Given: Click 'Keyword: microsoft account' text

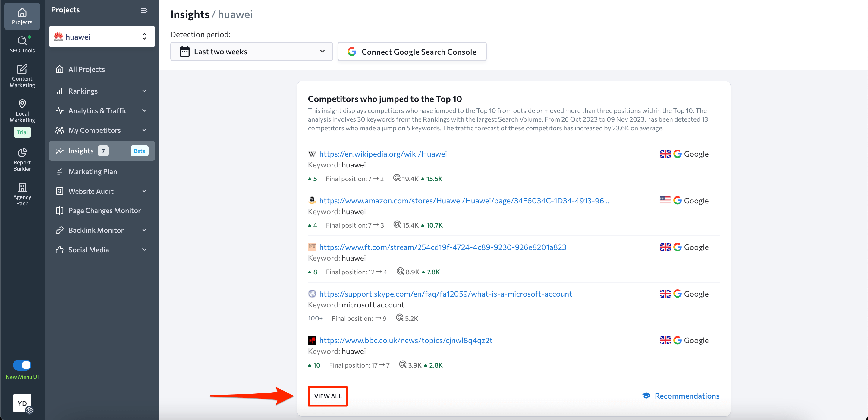Looking at the screenshot, I should point(356,305).
